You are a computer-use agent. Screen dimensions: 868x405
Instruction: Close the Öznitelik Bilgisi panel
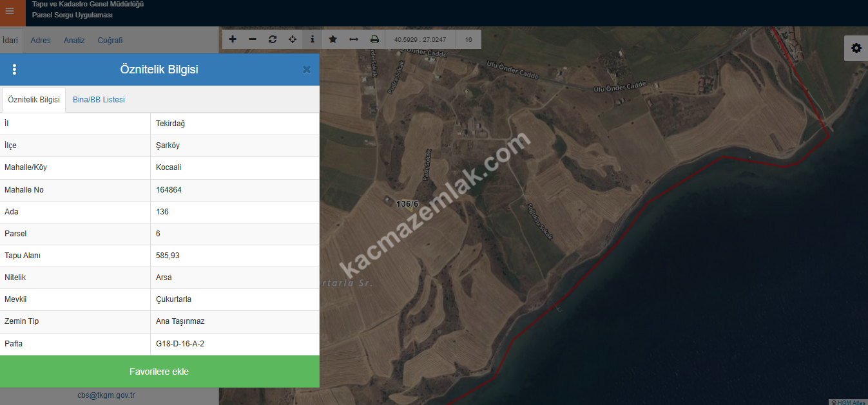tap(307, 70)
